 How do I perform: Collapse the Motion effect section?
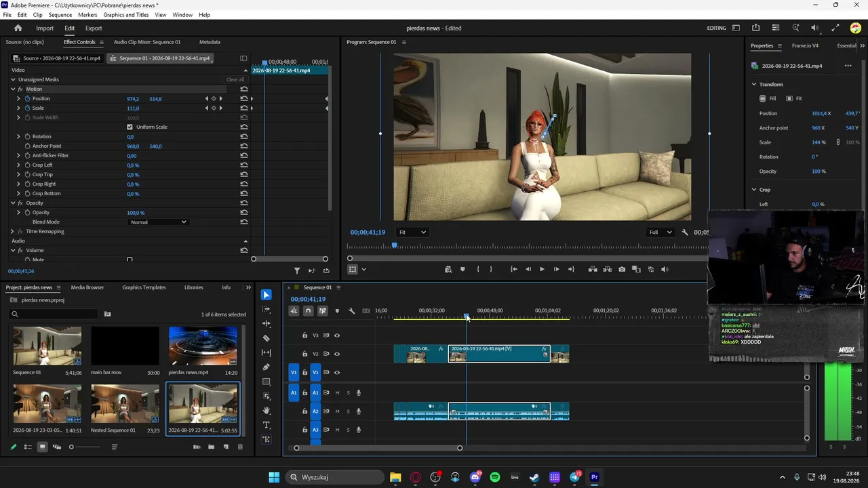point(12,89)
